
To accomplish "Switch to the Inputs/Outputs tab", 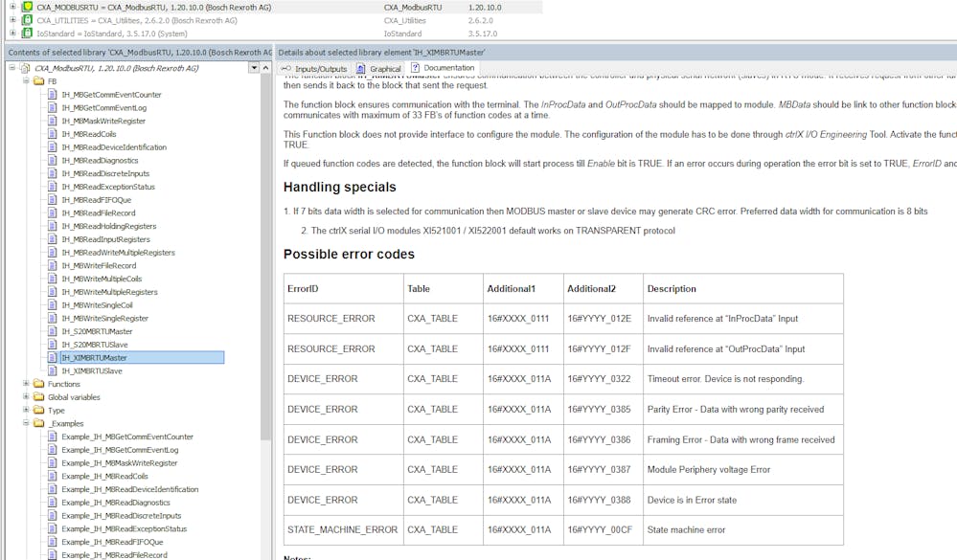I will coord(313,69).
